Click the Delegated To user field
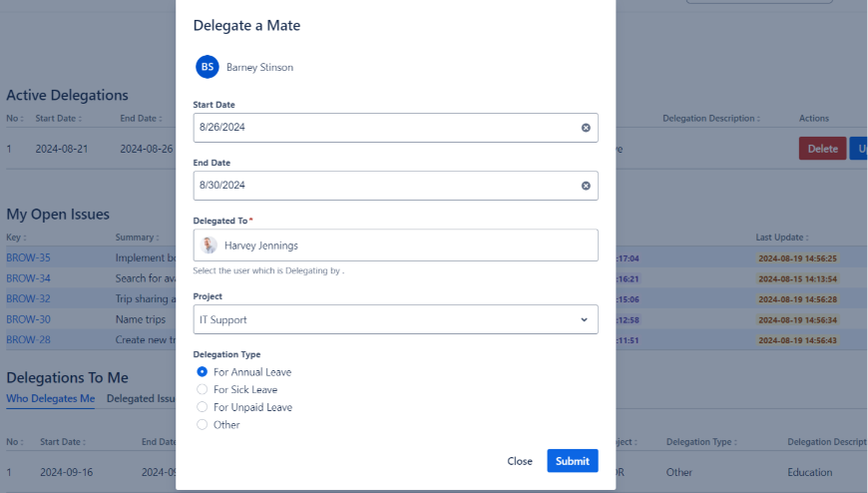868x493 pixels. point(395,246)
